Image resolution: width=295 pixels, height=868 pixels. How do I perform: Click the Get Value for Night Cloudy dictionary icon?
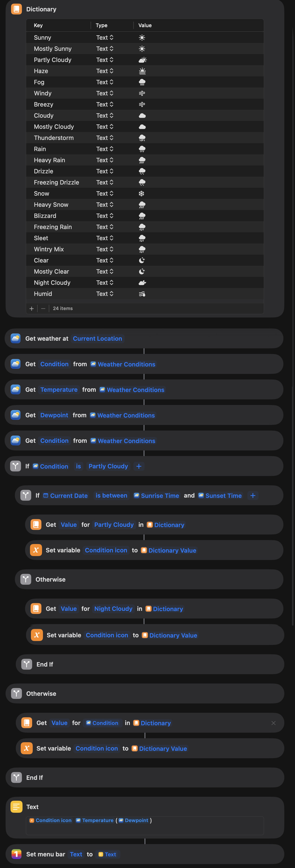tap(36, 609)
